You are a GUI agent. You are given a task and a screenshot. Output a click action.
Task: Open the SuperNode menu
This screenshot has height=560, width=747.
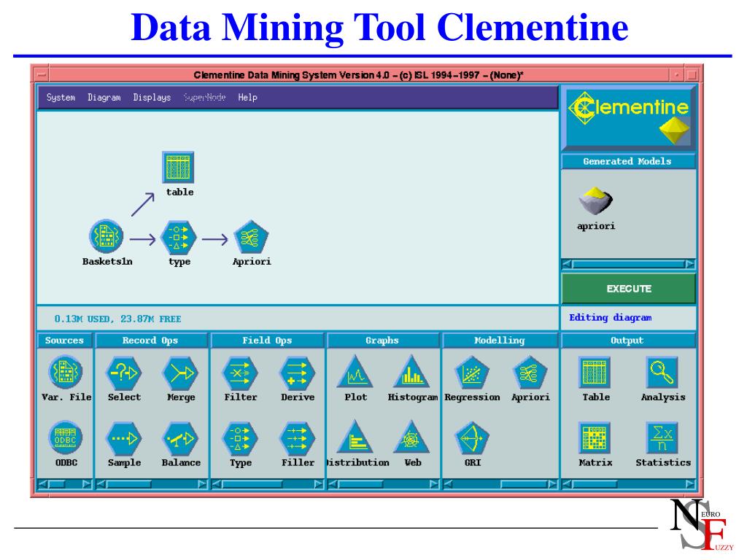pos(204,98)
